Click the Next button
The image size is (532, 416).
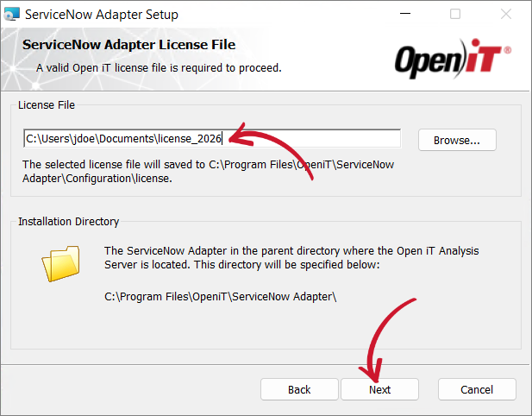click(x=379, y=389)
